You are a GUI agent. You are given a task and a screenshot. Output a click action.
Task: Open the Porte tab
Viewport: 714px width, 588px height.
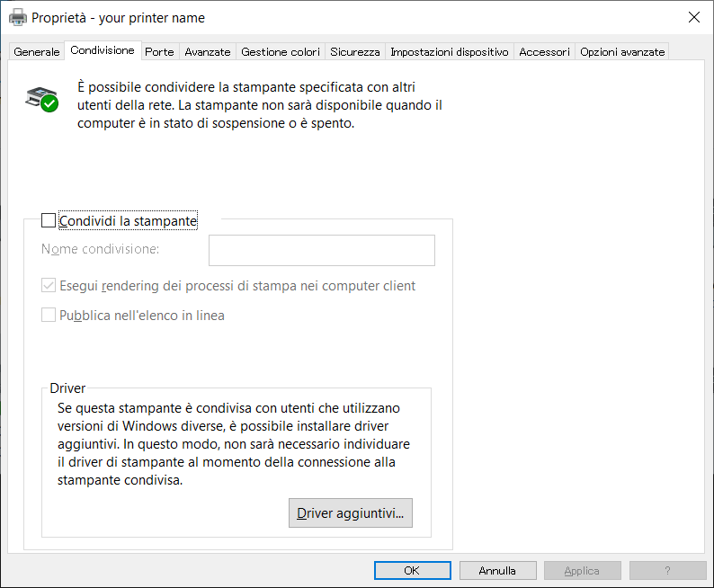[x=159, y=52]
